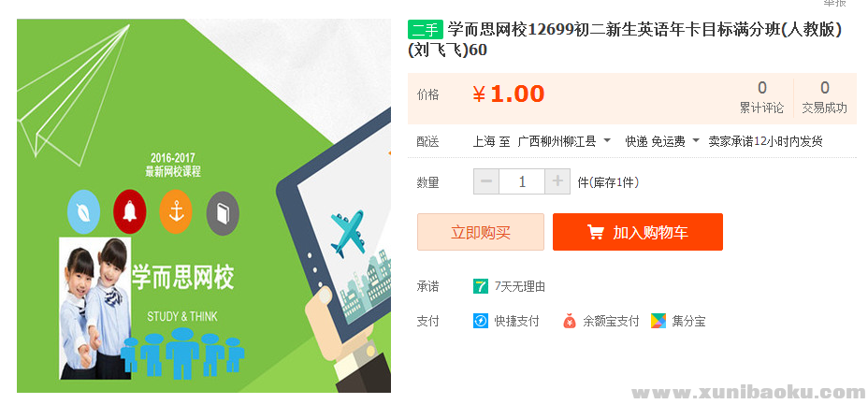Click the colorful 集分宝 icon

tap(658, 321)
